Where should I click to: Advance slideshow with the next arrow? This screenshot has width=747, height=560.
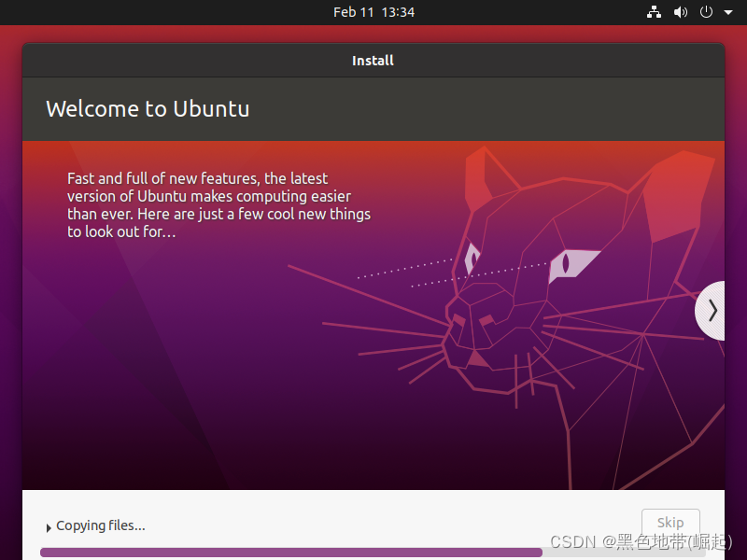point(712,311)
